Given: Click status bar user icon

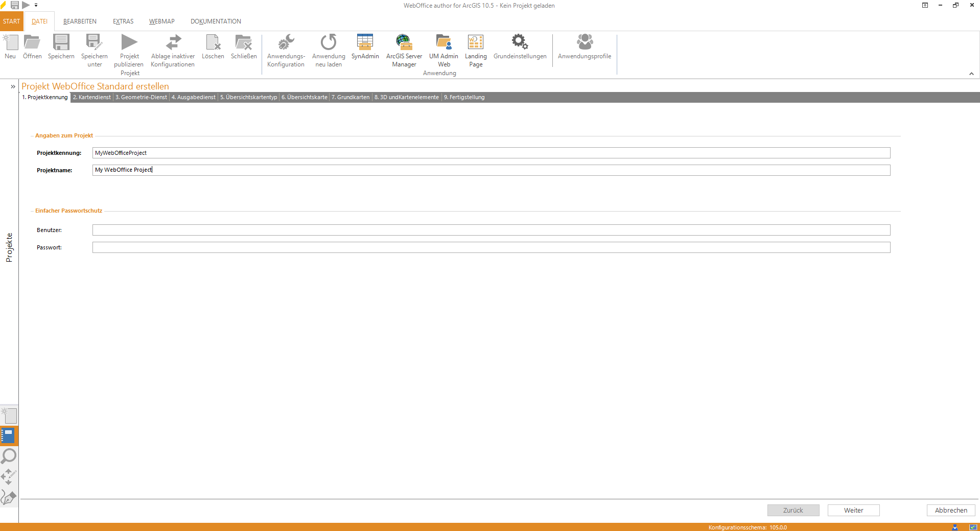Looking at the screenshot, I should (x=955, y=527).
